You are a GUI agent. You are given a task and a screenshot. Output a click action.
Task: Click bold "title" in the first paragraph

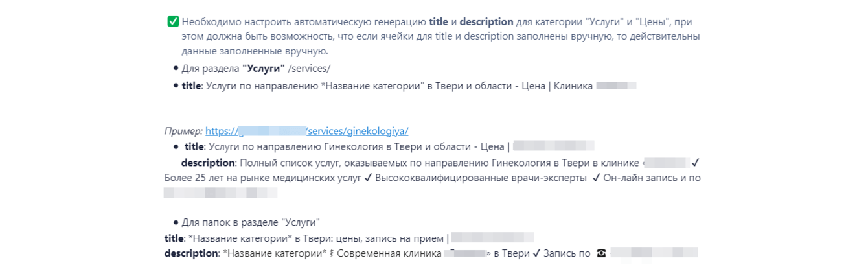(x=439, y=22)
